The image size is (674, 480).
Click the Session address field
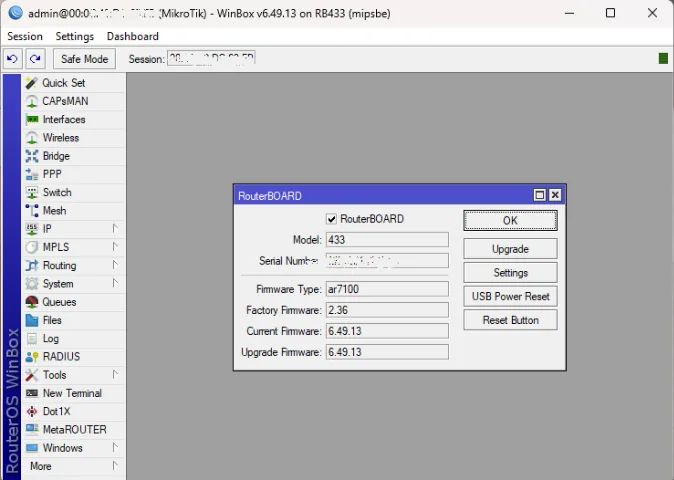tap(211, 58)
